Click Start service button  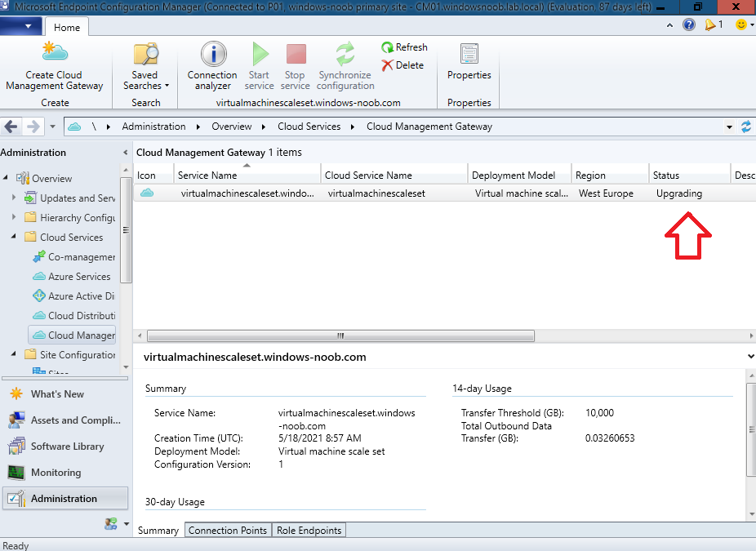pos(260,67)
